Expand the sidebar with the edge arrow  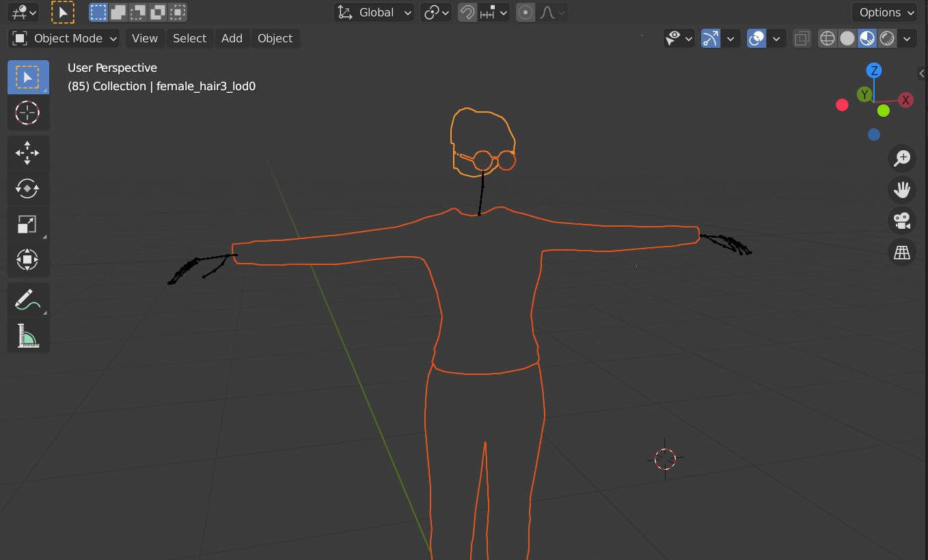click(x=922, y=73)
